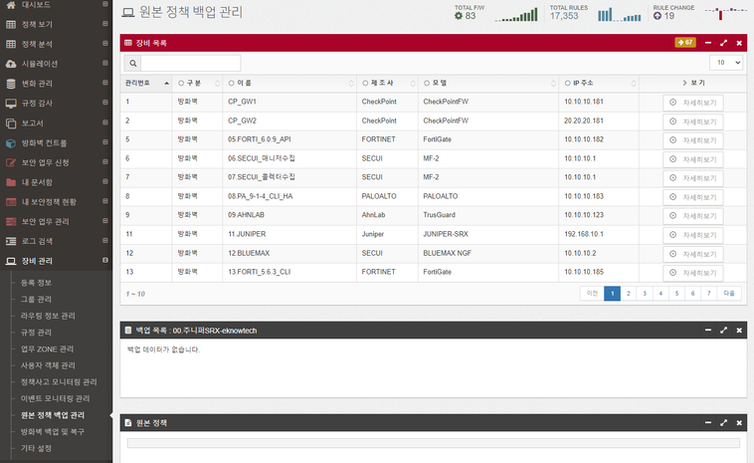The image size is (754, 463).
Task: Click the 다음 pagination button
Action: [x=729, y=293]
